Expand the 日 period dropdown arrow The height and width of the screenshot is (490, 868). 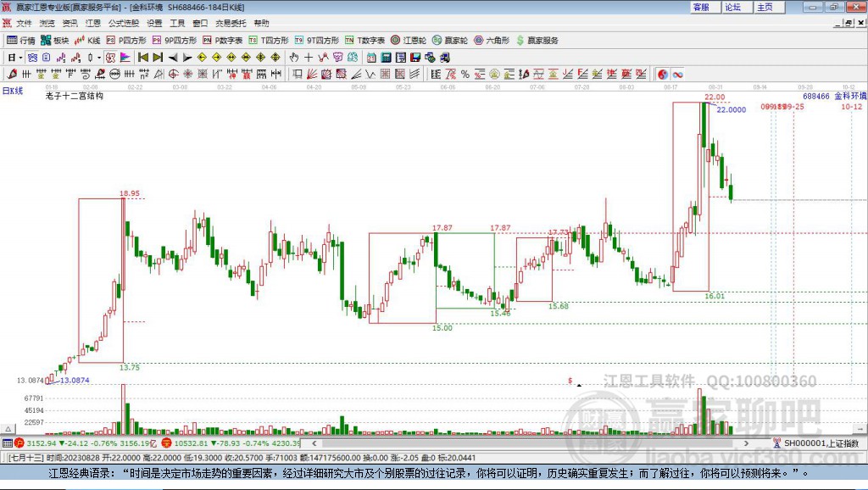20,57
